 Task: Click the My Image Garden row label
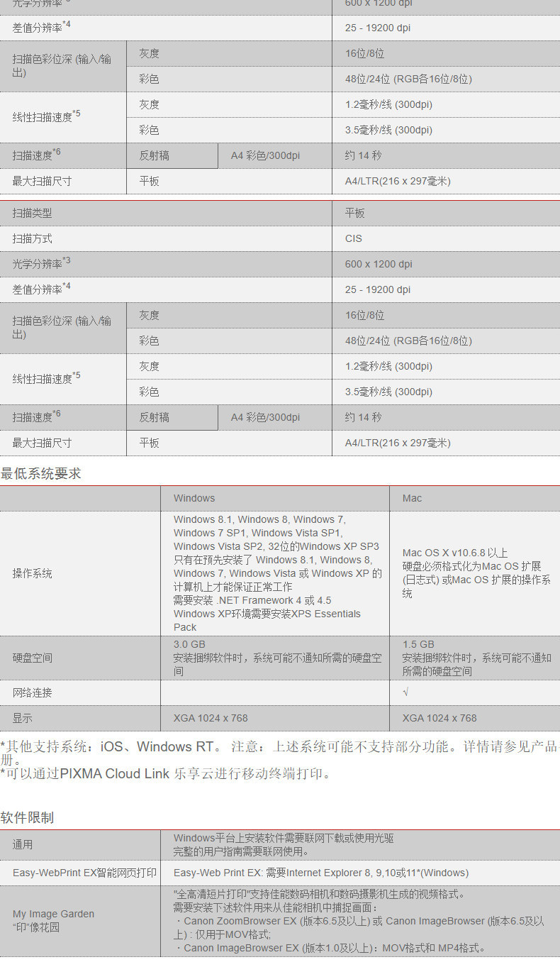point(53,921)
